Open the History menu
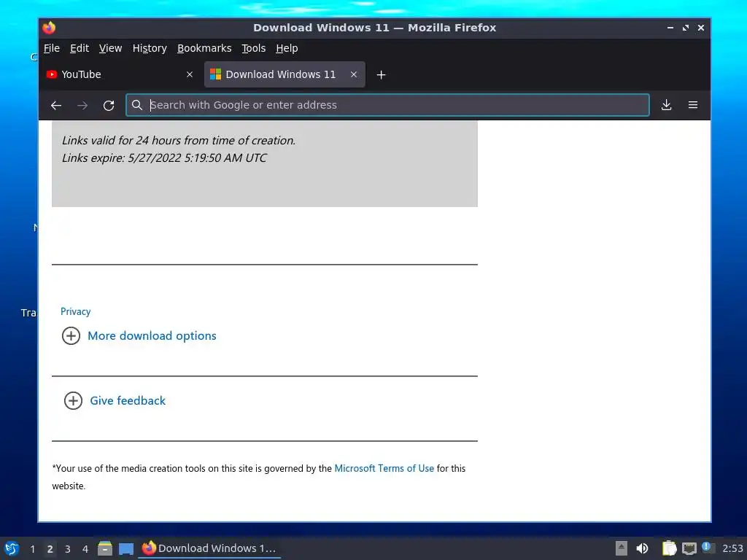The height and width of the screenshot is (560, 747). coord(150,48)
